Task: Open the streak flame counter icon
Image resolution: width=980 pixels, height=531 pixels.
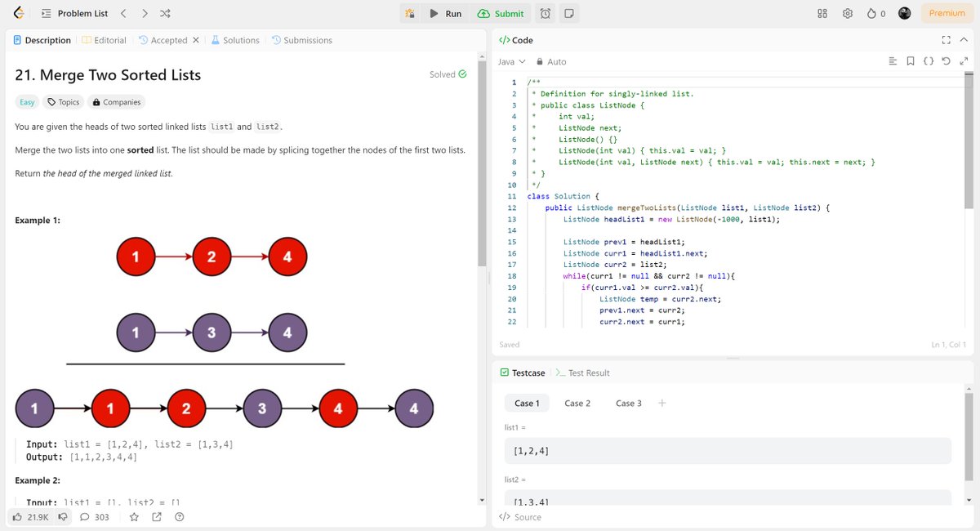Action: point(874,13)
